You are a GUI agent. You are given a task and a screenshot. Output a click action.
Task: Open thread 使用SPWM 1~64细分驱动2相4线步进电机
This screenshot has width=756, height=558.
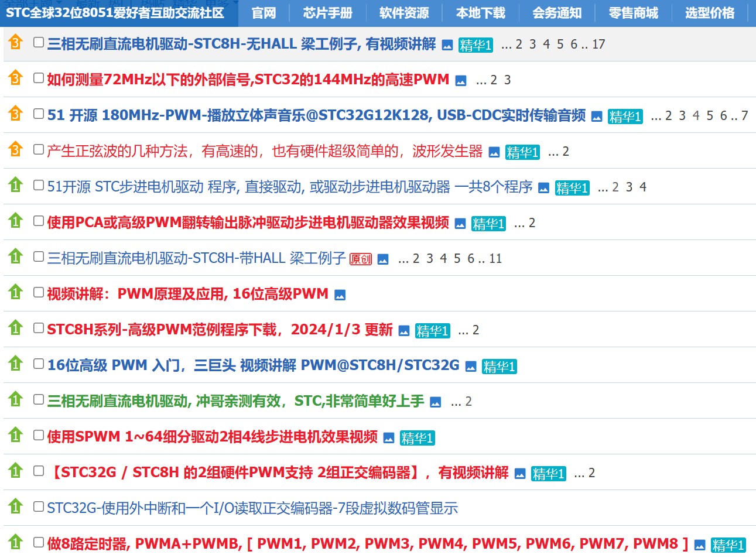213,437
